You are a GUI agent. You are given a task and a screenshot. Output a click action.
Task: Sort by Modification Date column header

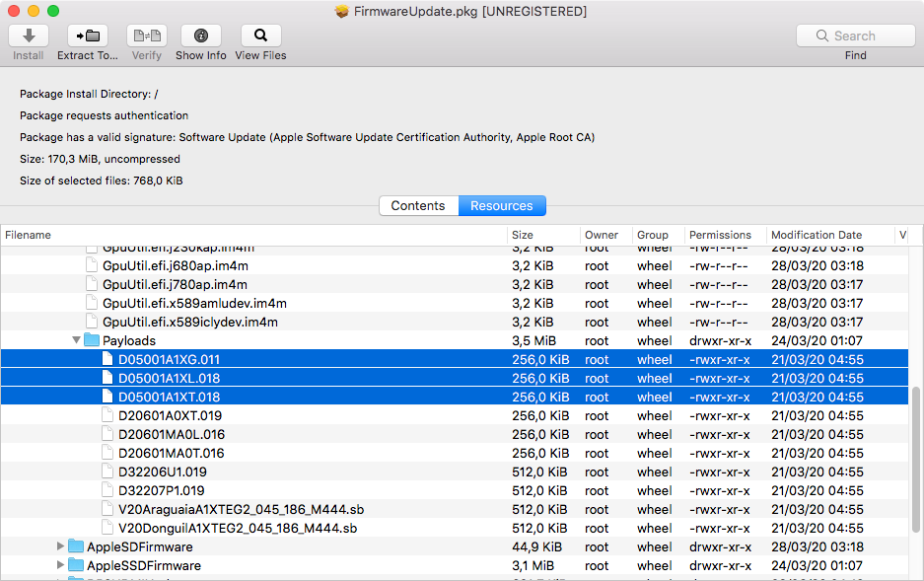tap(830, 235)
